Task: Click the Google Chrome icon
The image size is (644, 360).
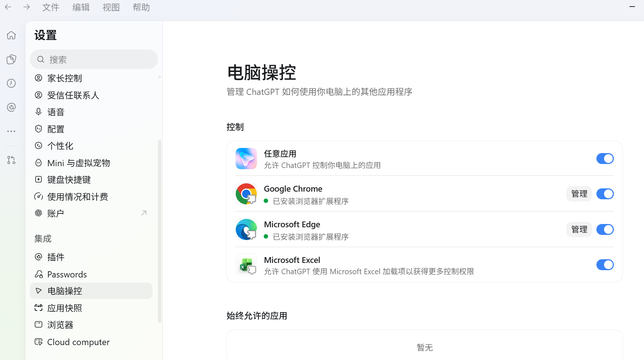Action: (x=246, y=194)
